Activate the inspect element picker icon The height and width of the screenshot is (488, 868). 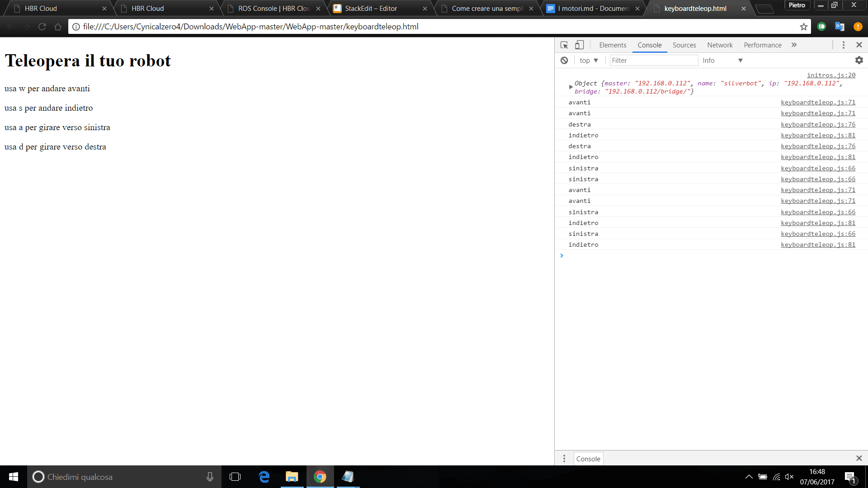pyautogui.click(x=564, y=45)
